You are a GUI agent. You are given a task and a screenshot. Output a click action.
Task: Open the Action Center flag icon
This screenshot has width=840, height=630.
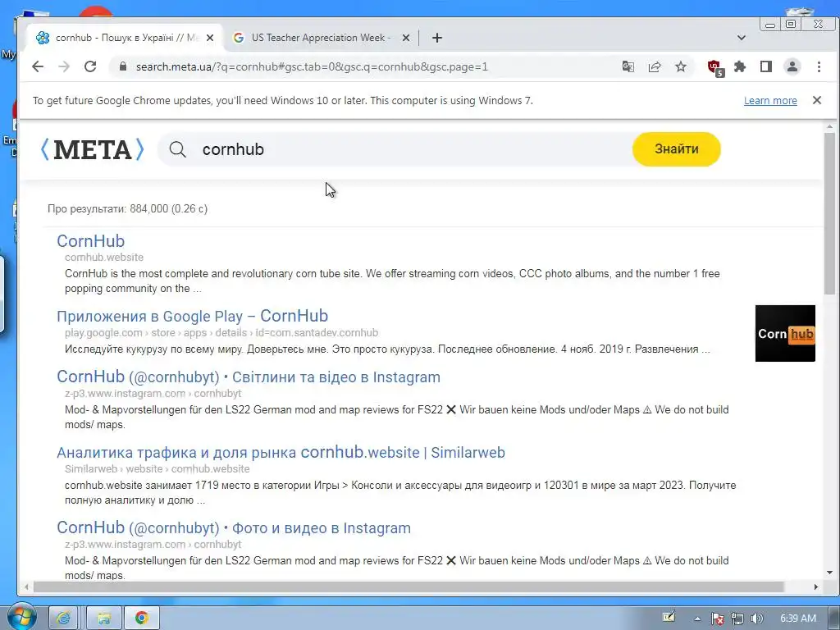[718, 619]
